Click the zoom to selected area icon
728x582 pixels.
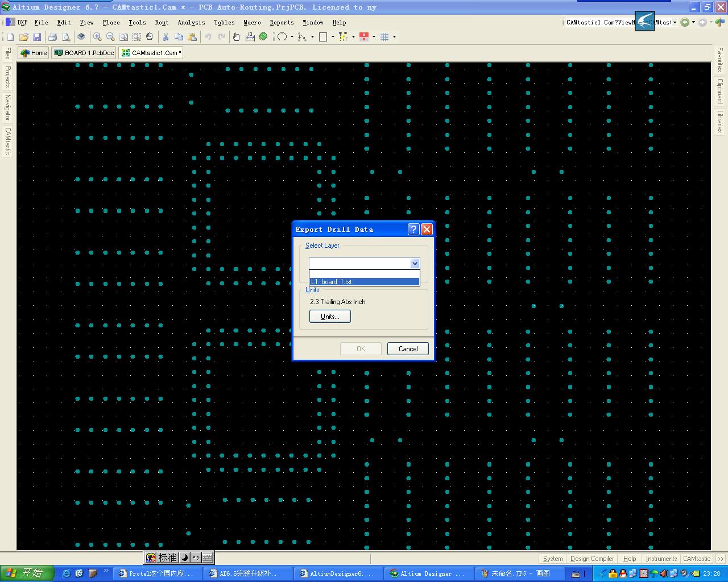click(136, 37)
